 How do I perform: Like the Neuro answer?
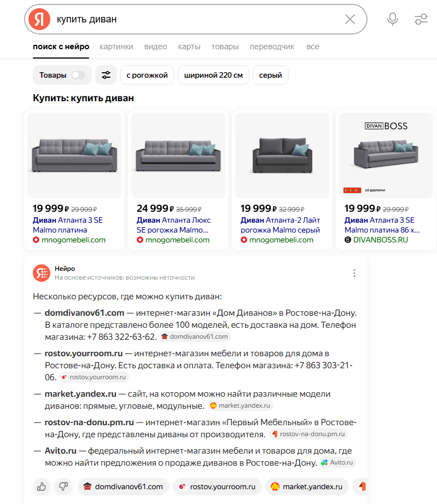click(x=41, y=486)
